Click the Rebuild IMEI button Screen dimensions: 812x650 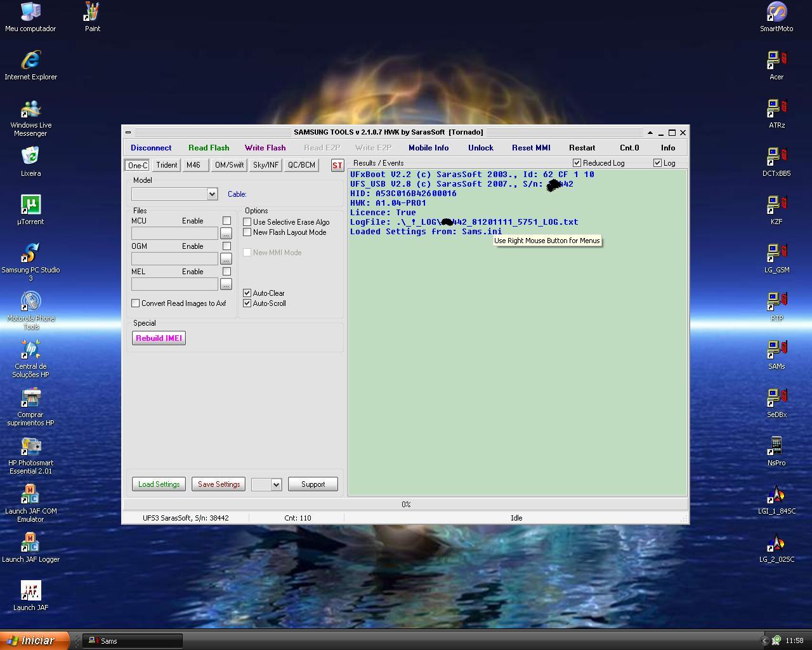tap(159, 338)
